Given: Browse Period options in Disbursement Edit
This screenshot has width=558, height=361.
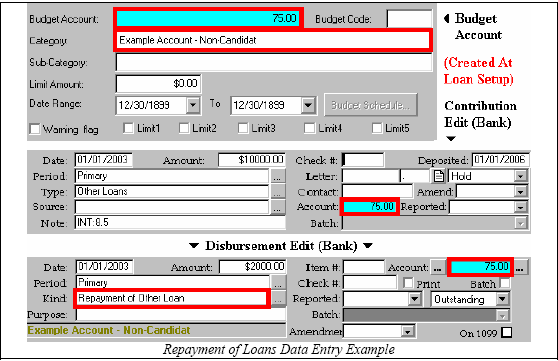Looking at the screenshot, I should coord(279,283).
